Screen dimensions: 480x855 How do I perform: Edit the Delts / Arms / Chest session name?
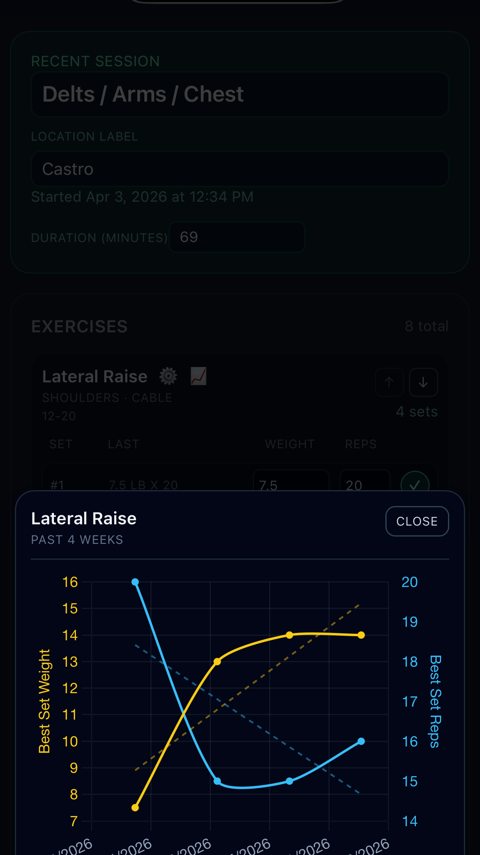pyautogui.click(x=240, y=94)
